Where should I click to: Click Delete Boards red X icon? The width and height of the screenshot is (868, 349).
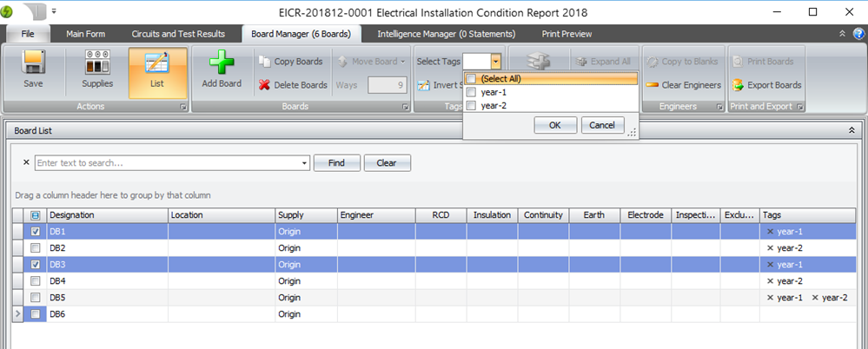click(265, 85)
